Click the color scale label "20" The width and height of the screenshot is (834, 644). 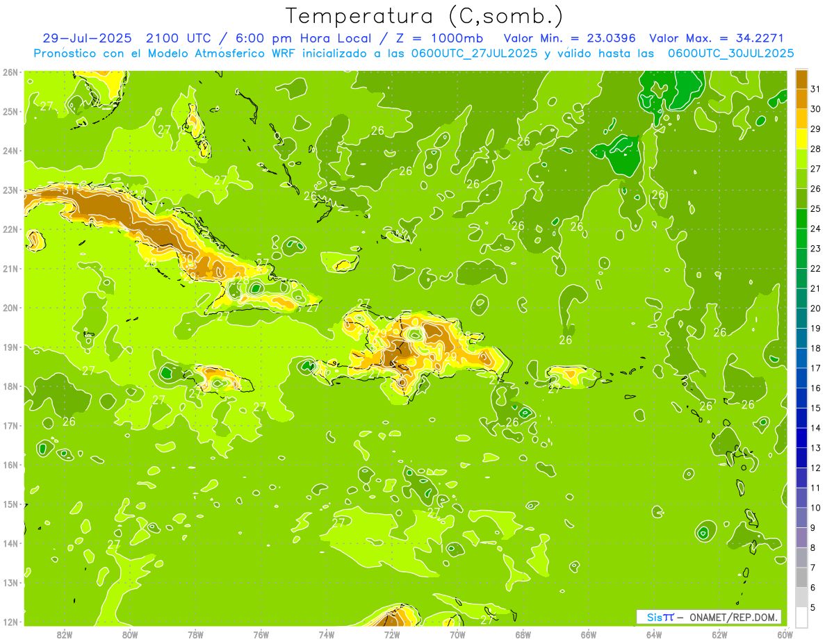pyautogui.click(x=815, y=308)
